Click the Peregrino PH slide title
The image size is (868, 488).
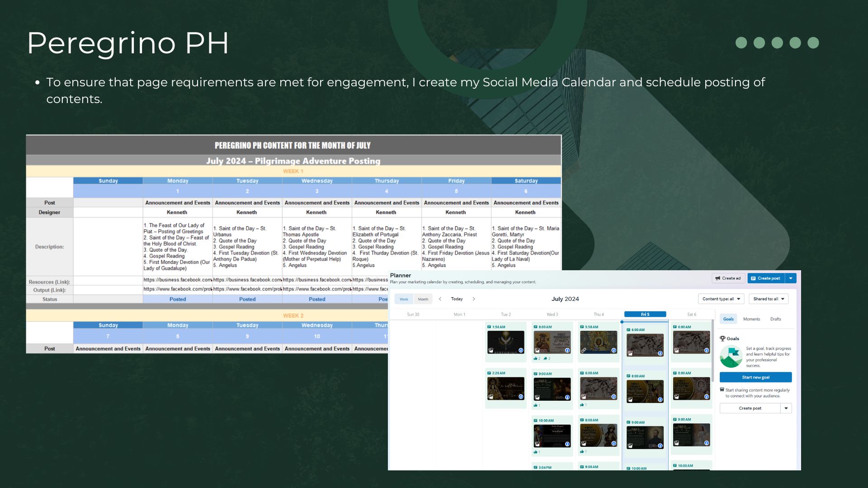point(128,43)
